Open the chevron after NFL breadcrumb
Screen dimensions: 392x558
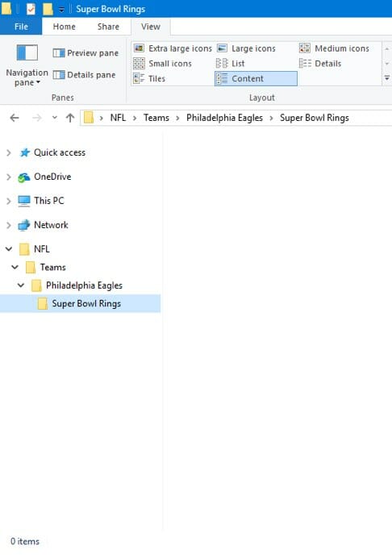[x=135, y=118]
